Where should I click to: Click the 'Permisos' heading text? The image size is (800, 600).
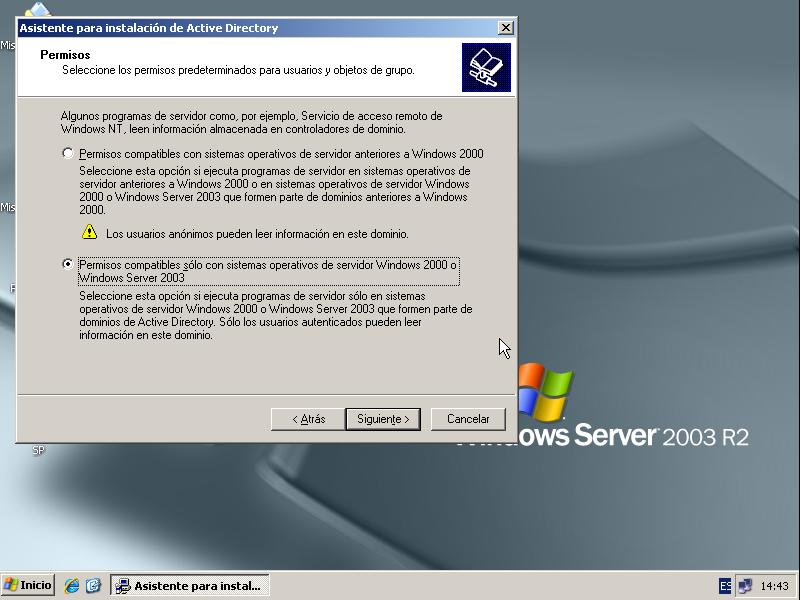point(65,55)
